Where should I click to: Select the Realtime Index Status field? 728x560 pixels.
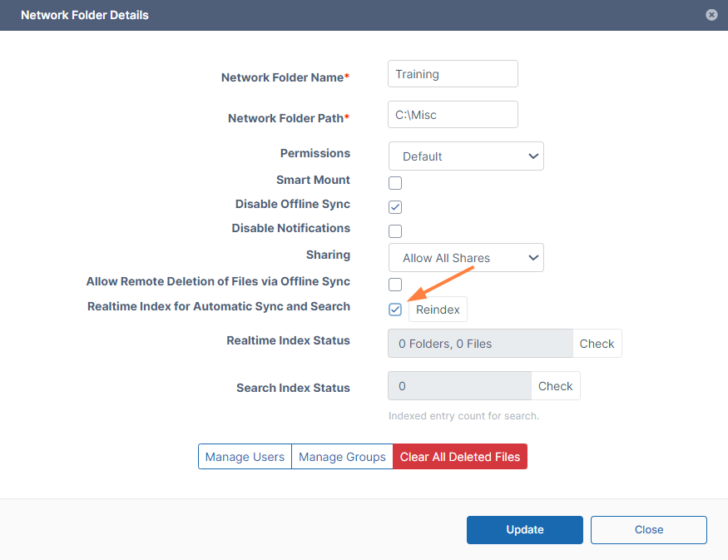coord(480,344)
